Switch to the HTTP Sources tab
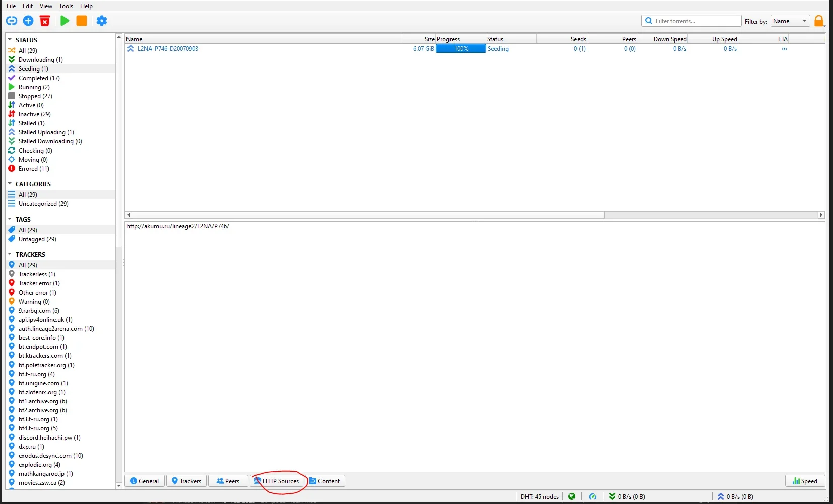Image resolution: width=833 pixels, height=504 pixels. click(x=277, y=481)
